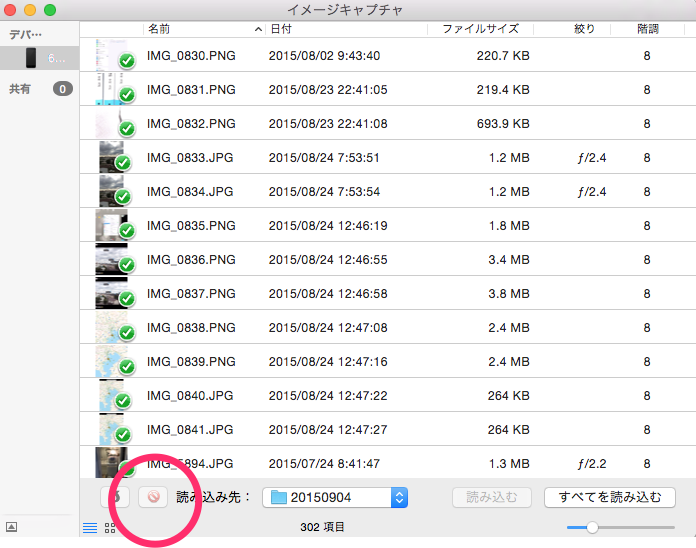Select thumbnail of IMG_0839.PNG
This screenshot has width=696, height=548.
(112, 361)
